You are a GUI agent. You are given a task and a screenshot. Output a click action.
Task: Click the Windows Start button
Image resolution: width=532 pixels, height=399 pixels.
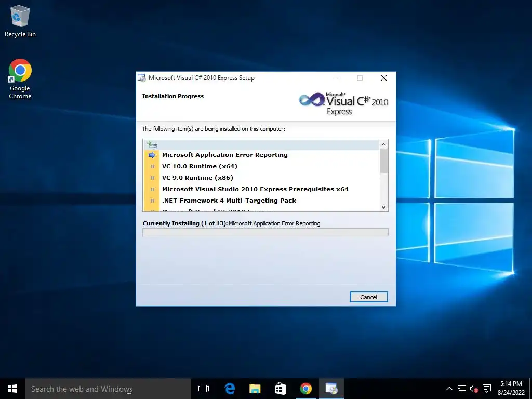coord(12,389)
